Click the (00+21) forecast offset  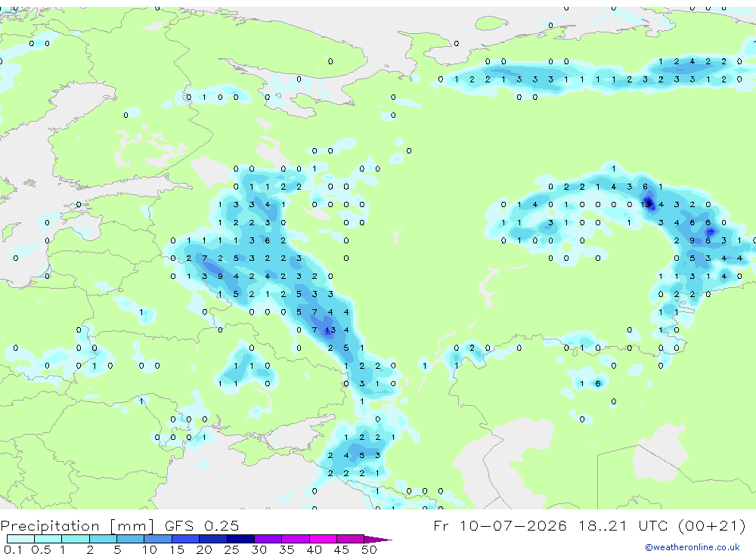tap(711, 525)
